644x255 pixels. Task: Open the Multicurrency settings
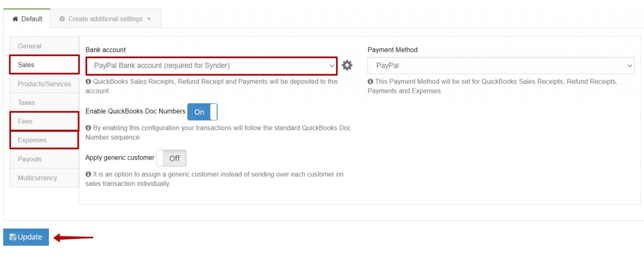pos(44,178)
